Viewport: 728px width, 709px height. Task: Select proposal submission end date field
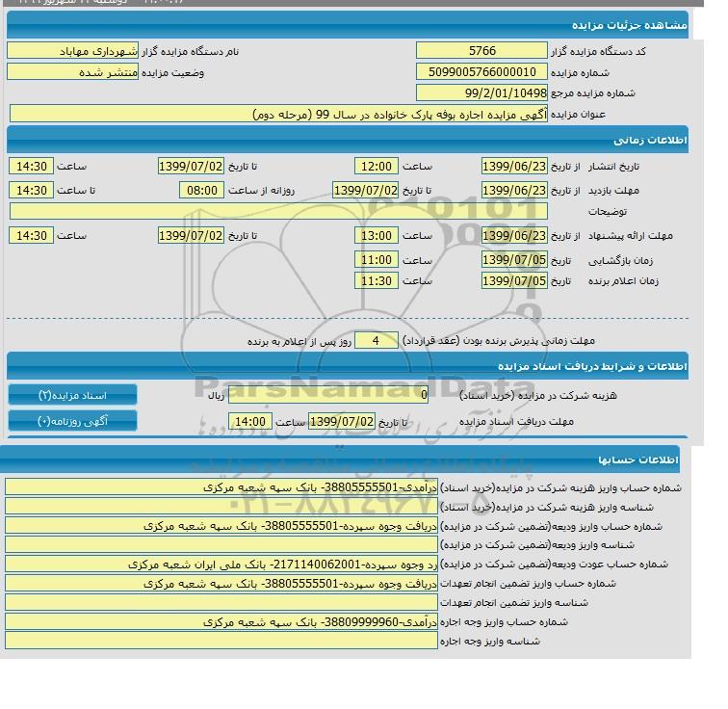tap(191, 236)
